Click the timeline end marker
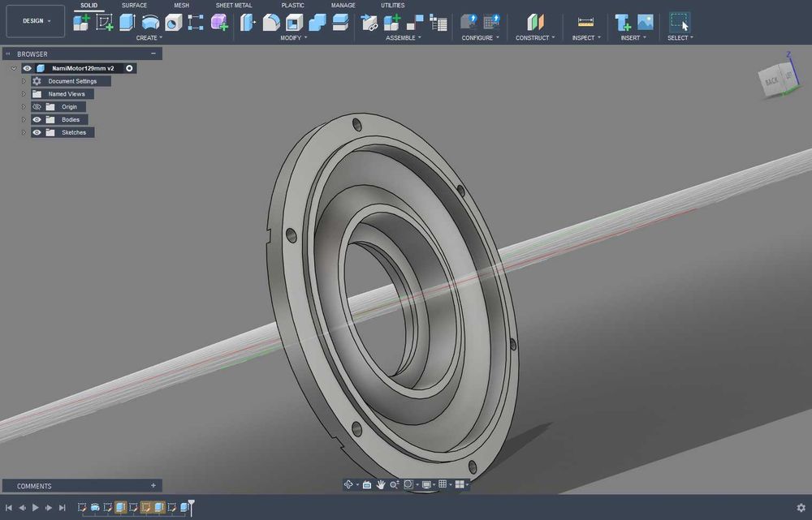812x520 pixels. (x=191, y=507)
